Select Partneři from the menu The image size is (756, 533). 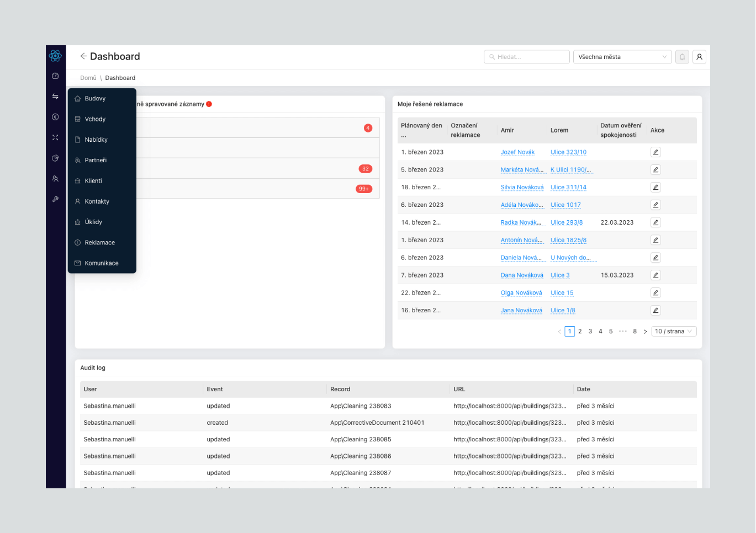102,161
